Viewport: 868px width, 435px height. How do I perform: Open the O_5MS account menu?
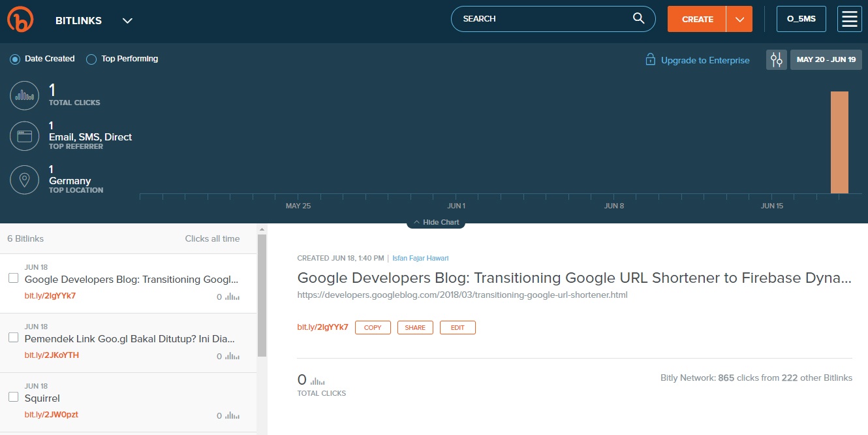point(801,19)
